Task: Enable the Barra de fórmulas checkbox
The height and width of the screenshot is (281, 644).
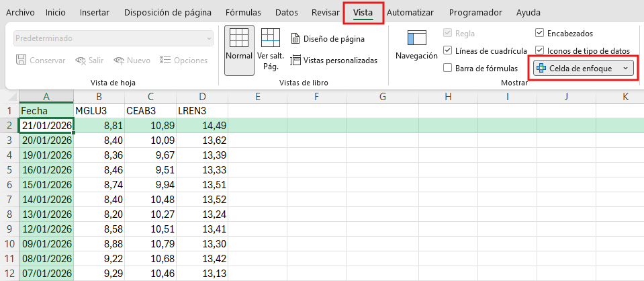Action: pos(448,68)
